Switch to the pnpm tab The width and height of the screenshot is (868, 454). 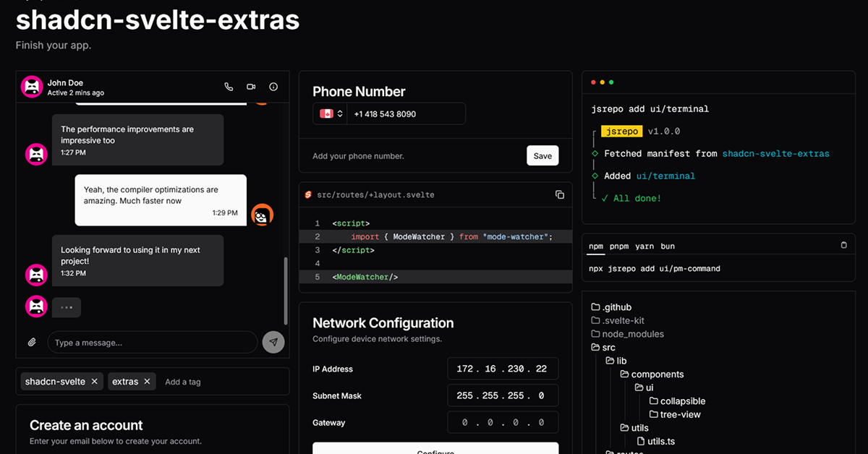point(618,247)
